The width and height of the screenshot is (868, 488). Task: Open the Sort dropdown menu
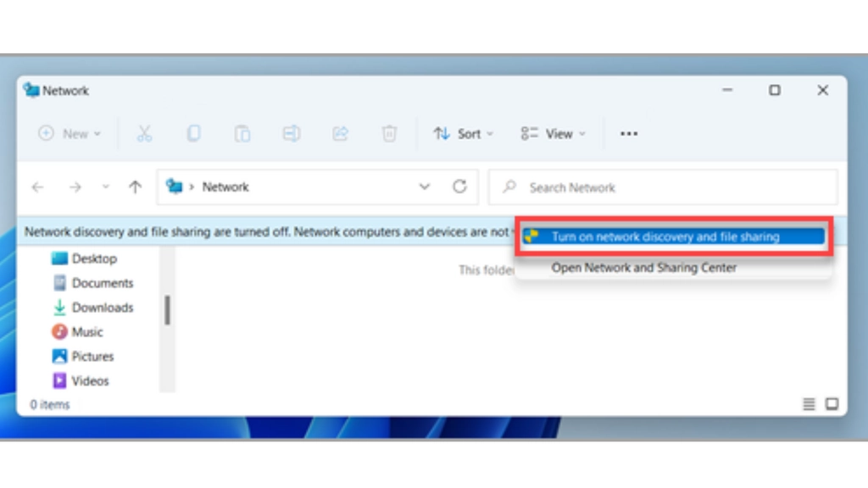[464, 133]
